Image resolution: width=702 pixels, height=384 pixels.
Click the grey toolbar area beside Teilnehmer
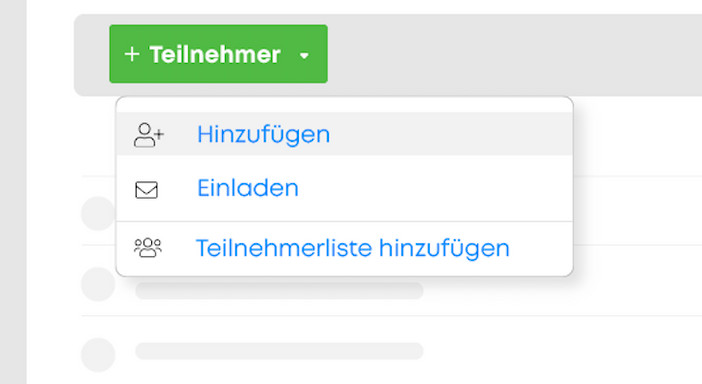[515, 54]
